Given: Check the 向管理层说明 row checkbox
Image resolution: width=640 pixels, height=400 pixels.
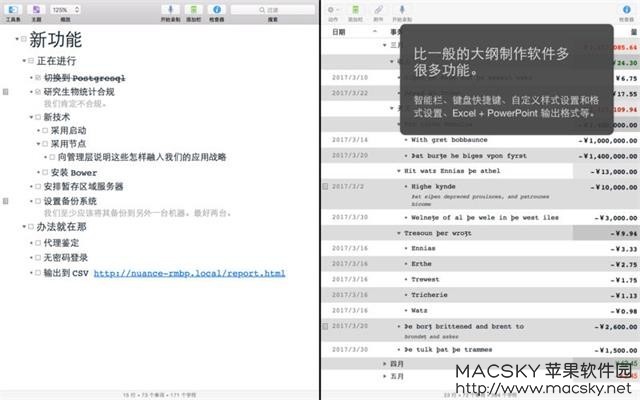Looking at the screenshot, I should click(x=52, y=157).
